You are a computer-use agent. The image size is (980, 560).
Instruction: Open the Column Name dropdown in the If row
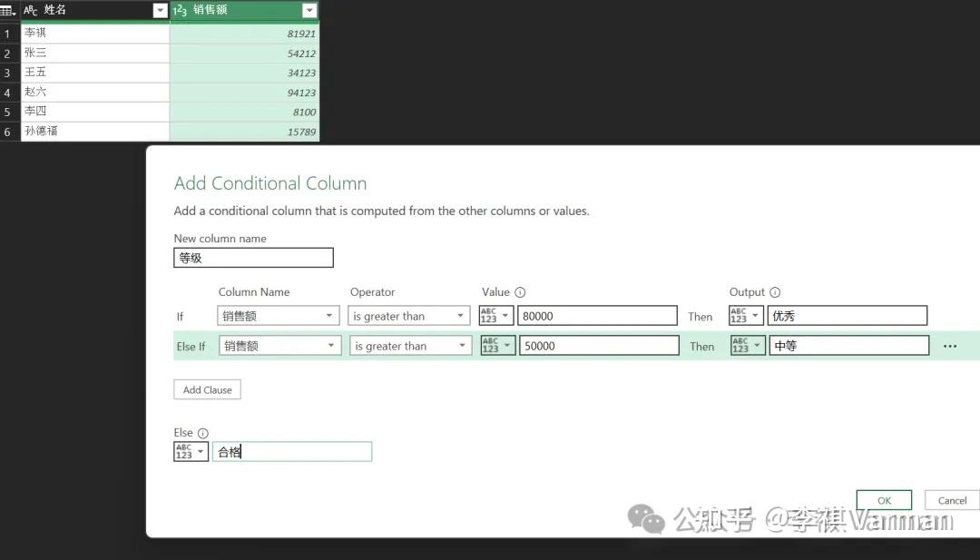pos(330,315)
